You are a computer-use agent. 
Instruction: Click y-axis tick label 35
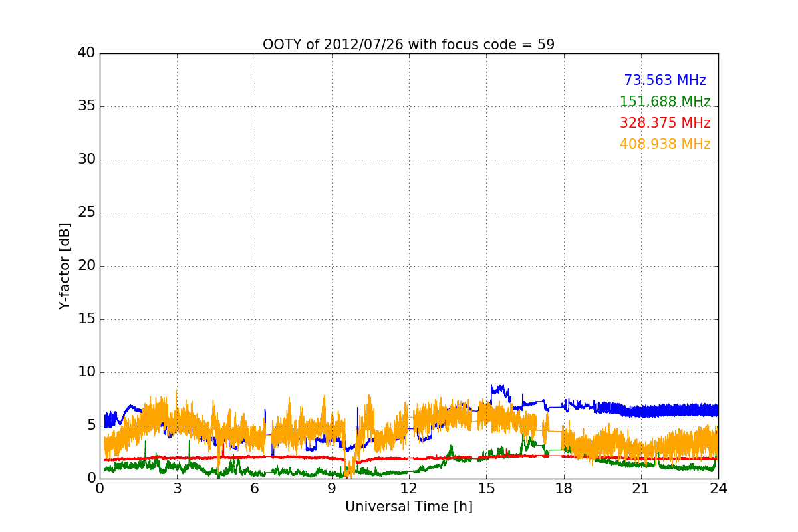86,106
